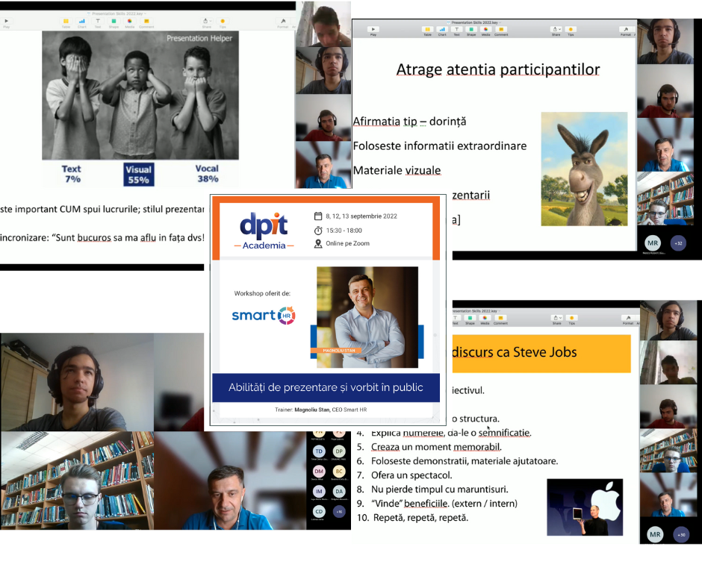Click Chart icon in donkey slide Keynote toolbar
702x588 pixels.
pos(442,30)
